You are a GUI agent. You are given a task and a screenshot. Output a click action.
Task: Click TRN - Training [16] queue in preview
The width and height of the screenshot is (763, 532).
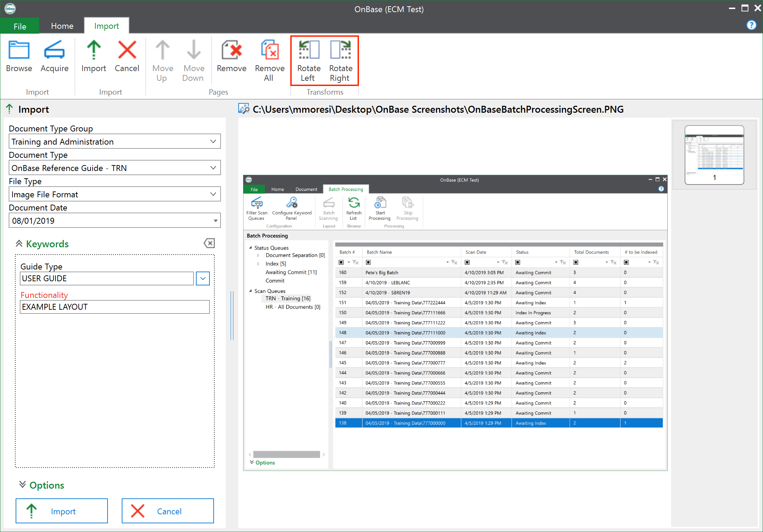click(288, 299)
